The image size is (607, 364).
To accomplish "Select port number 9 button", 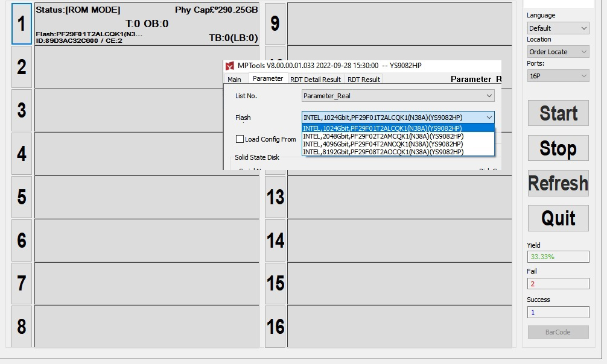I will coord(275,24).
